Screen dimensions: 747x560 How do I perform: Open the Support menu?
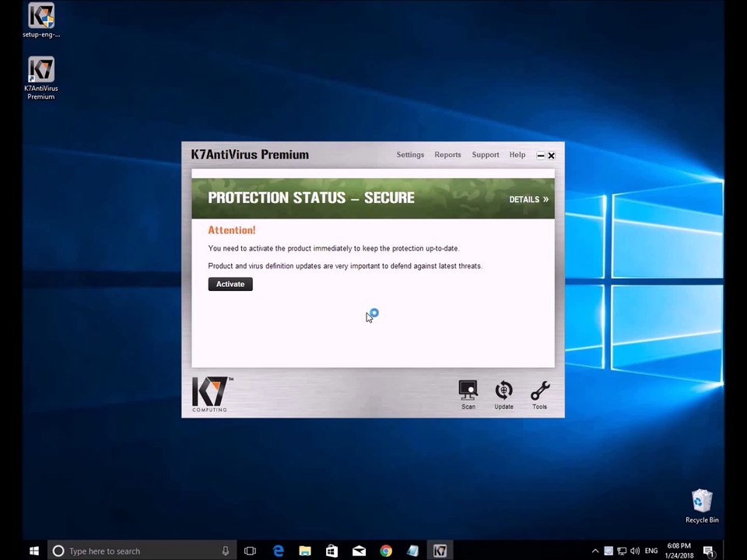pyautogui.click(x=486, y=155)
